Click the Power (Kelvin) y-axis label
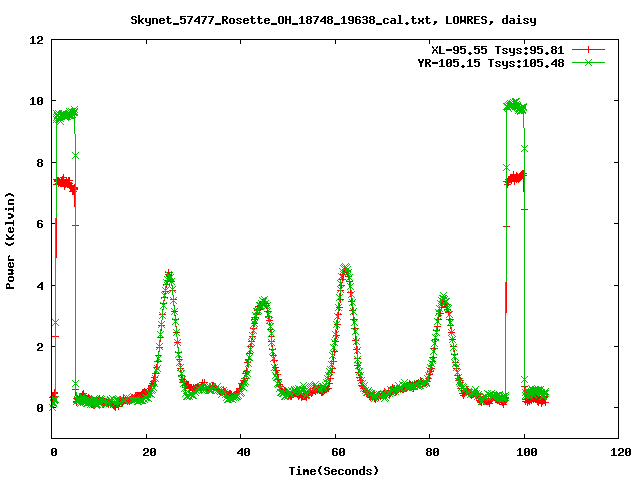640x480 pixels. [x=10, y=241]
